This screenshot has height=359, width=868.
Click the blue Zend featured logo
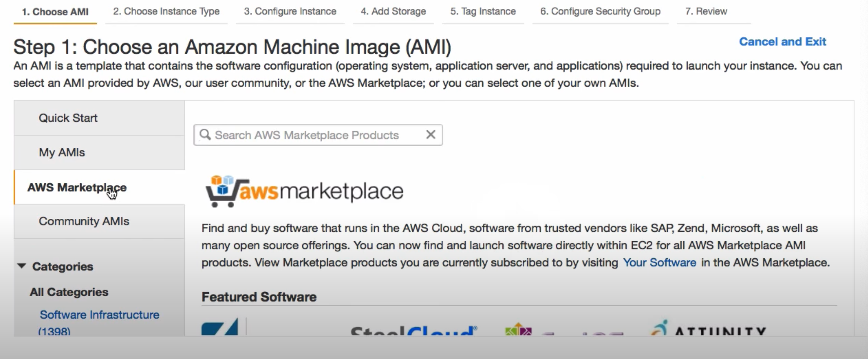pyautogui.click(x=220, y=327)
